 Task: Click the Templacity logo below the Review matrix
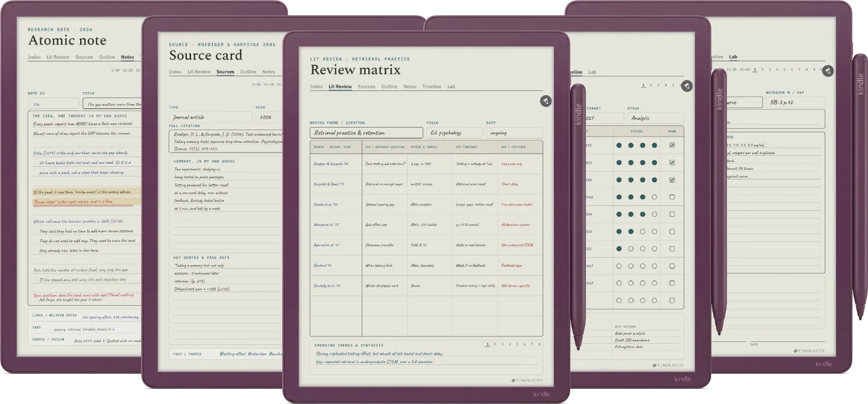click(527, 380)
